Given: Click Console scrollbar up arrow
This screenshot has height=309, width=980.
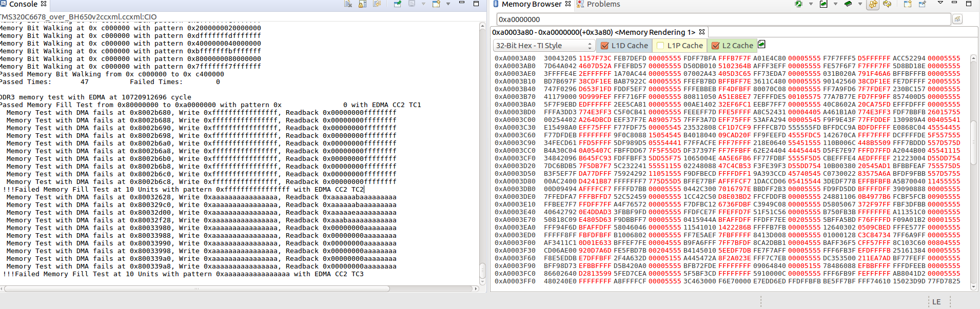Looking at the screenshot, I should pos(482,26).
